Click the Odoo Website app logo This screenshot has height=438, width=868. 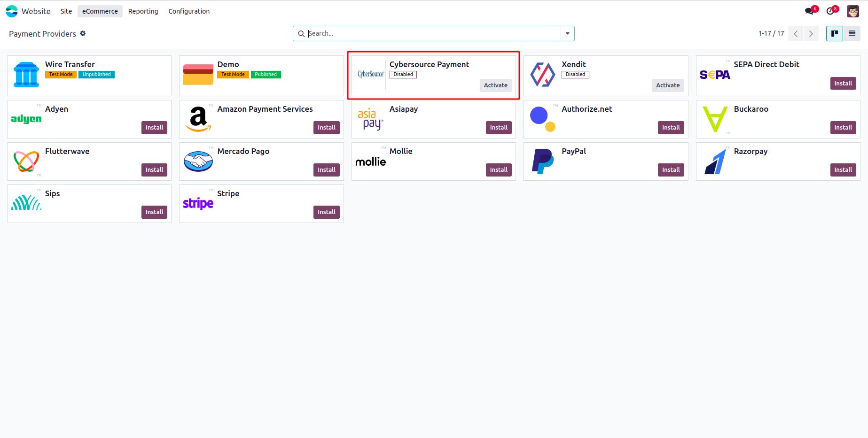click(x=12, y=11)
